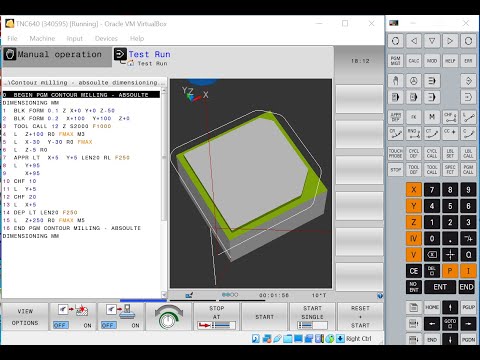Viewport: 480px width, 360px height.
Task: Click the SPEC FCT special functions key
Action: tap(450, 170)
